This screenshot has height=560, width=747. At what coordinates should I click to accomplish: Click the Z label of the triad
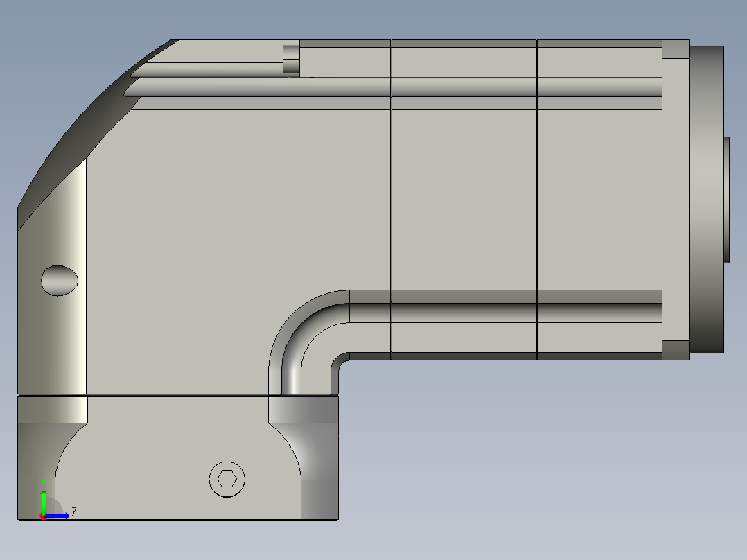coord(74,512)
